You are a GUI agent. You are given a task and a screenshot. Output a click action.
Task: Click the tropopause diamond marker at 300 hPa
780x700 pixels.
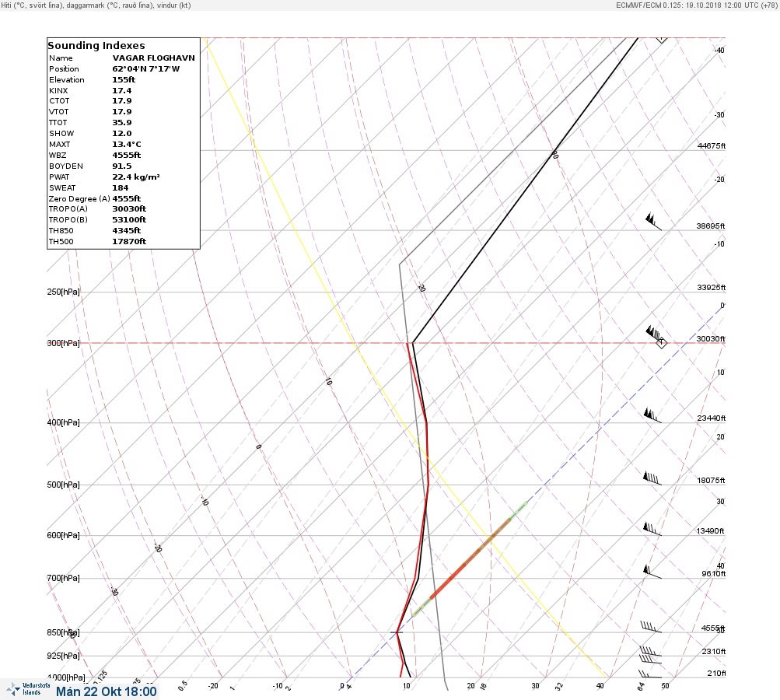click(x=661, y=343)
